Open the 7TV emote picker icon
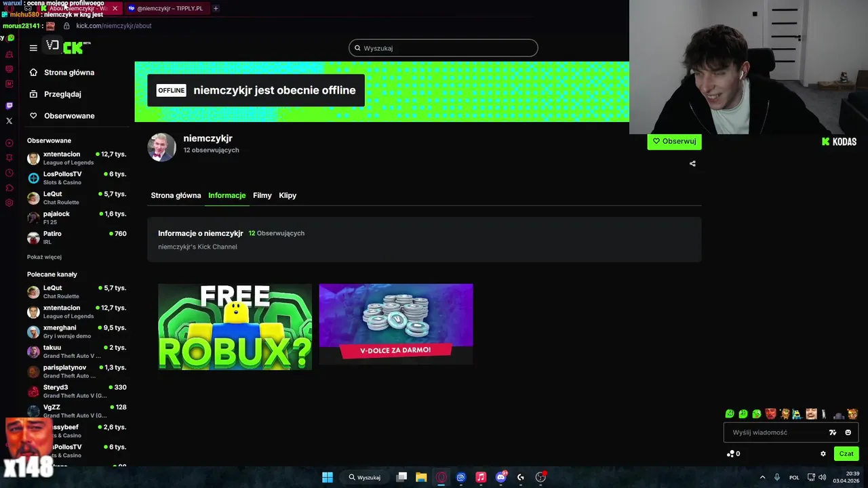The width and height of the screenshot is (868, 488). click(x=833, y=432)
